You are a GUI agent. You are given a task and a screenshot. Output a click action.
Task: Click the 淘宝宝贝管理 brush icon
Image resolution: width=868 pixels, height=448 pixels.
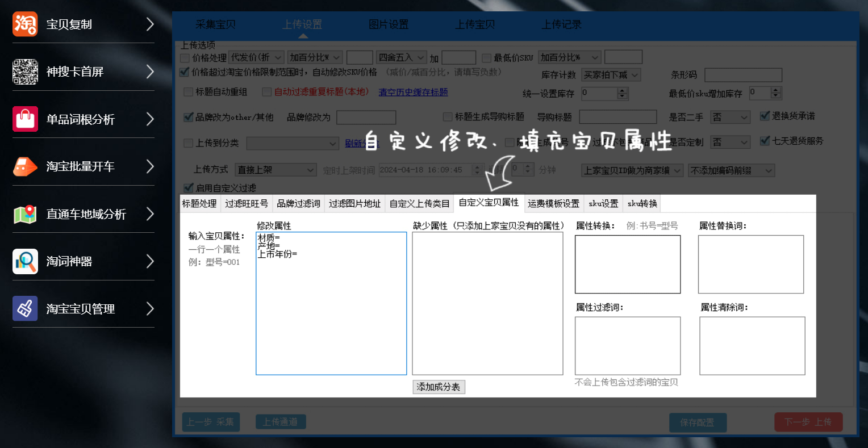click(25, 309)
